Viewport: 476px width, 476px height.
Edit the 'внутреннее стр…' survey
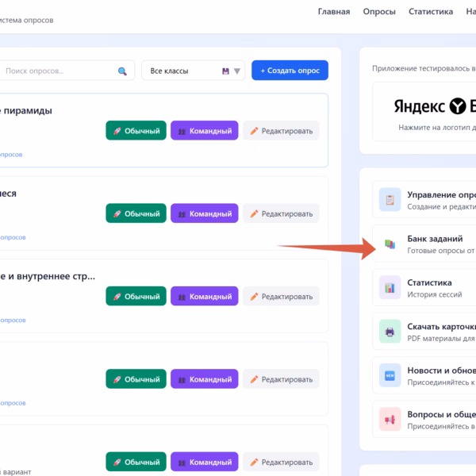coord(281,296)
